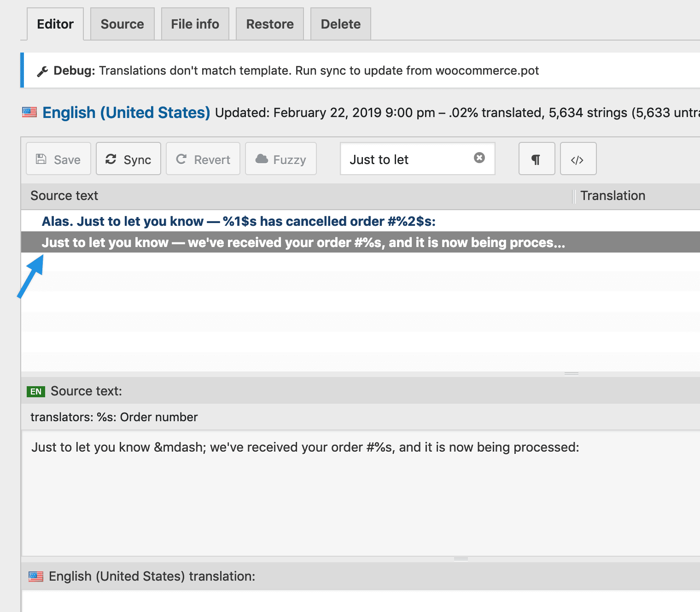
Task: Click the resize handle above the translation pane
Action: click(x=461, y=559)
